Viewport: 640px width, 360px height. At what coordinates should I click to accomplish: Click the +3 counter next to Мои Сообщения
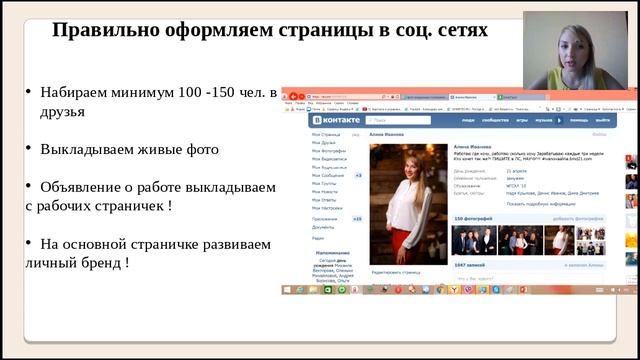click(358, 176)
